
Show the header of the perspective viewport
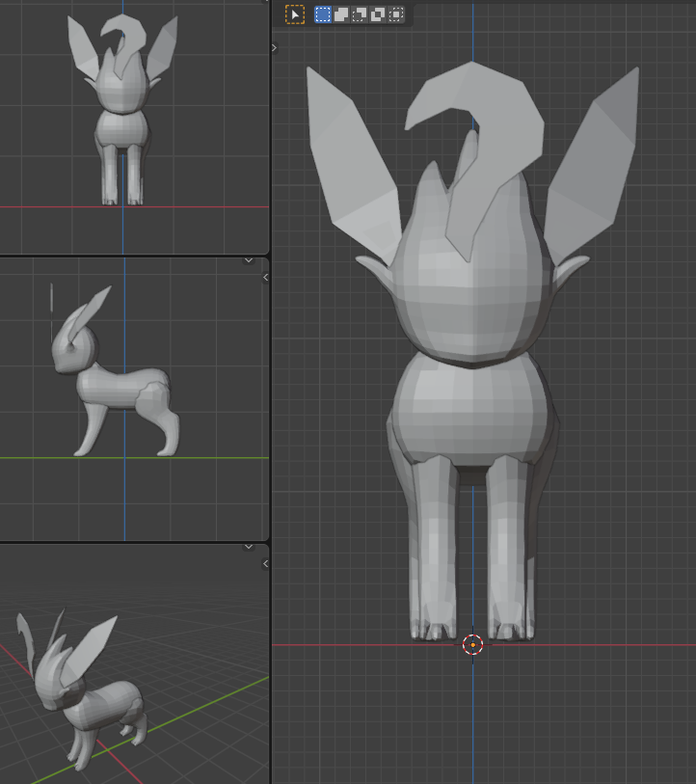(248, 547)
